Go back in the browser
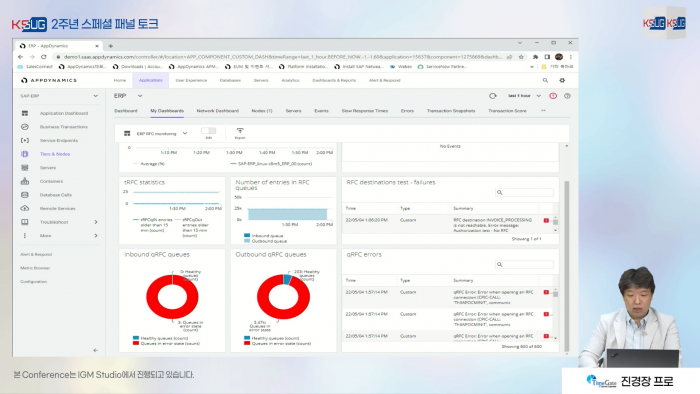700x394 pixels. [20, 57]
